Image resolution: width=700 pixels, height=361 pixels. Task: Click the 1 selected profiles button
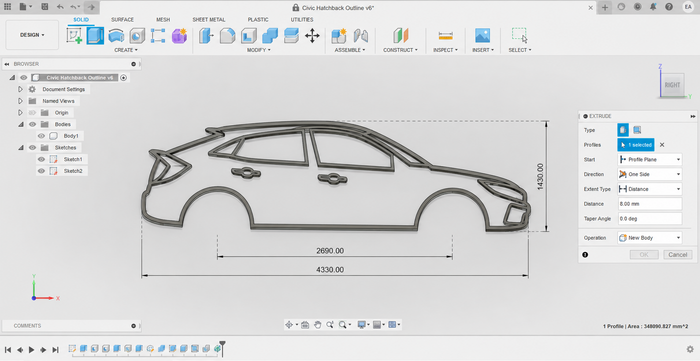pos(636,145)
